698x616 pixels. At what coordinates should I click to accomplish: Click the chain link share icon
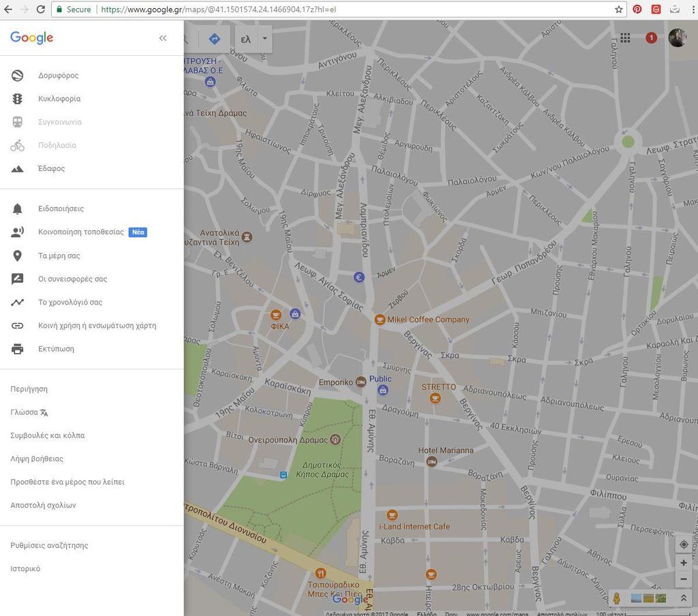[17, 325]
